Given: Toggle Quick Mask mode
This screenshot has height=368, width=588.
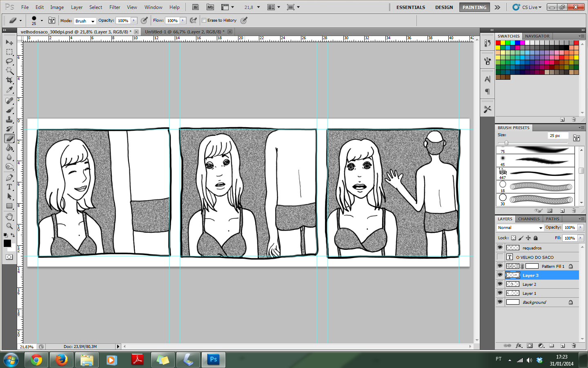Looking at the screenshot, I should point(9,257).
